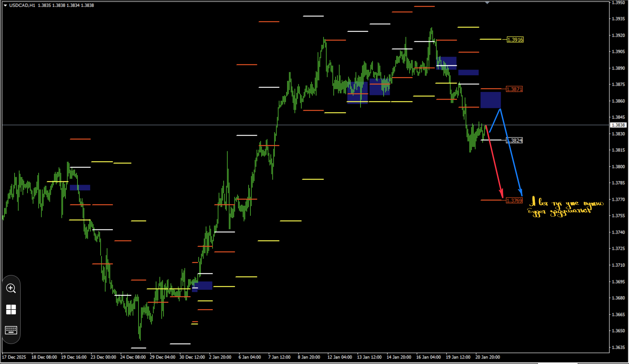The height and width of the screenshot is (364, 629).
Task: Click the 1.3905 price scale value
Action: pos(618,52)
